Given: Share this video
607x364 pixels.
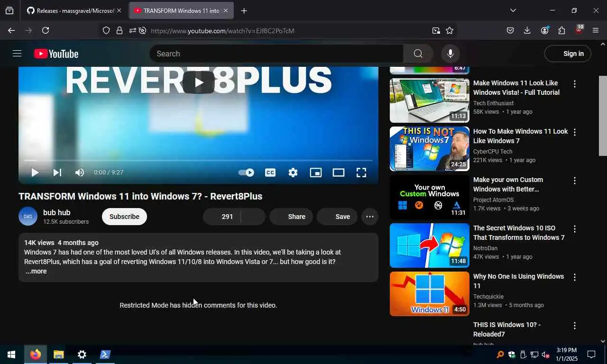Looking at the screenshot, I should [x=291, y=217].
